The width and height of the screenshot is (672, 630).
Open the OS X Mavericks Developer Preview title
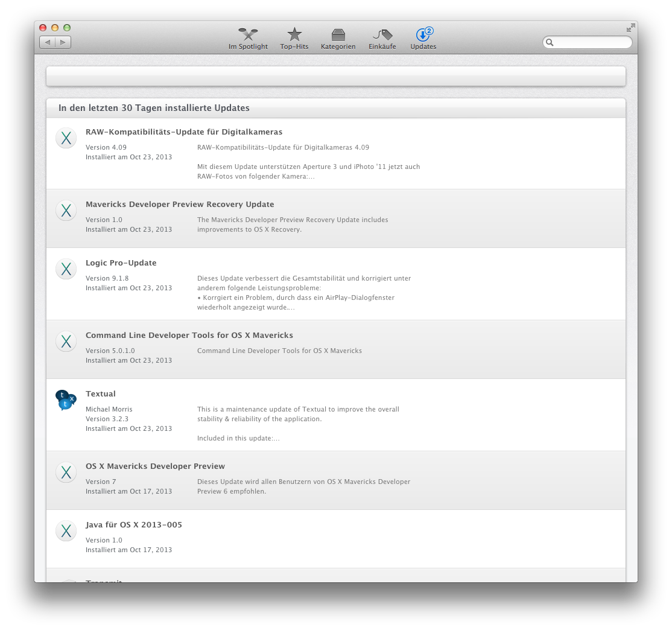155,466
